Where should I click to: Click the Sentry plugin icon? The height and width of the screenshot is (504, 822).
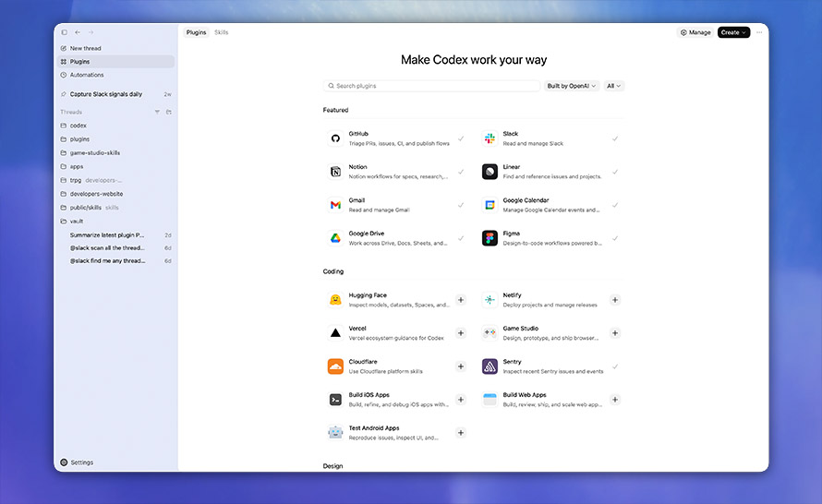point(490,366)
